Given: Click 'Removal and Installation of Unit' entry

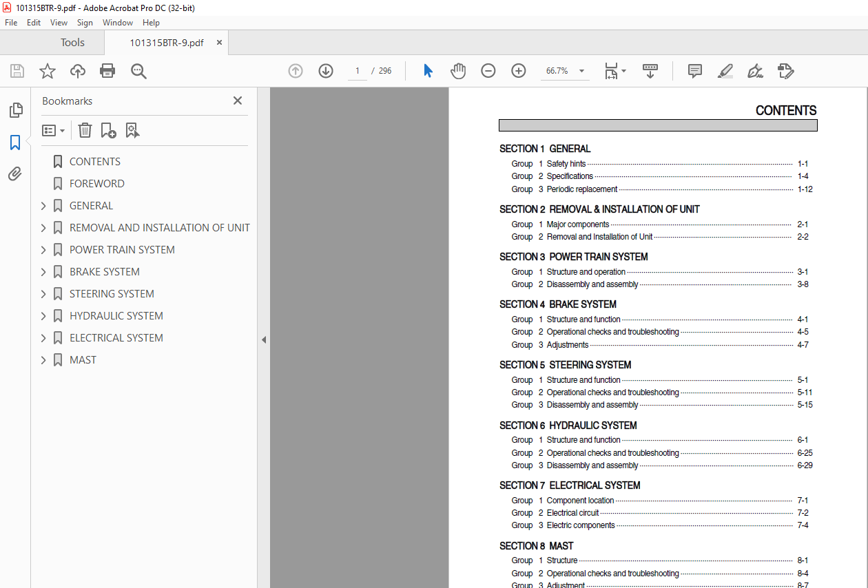Looking at the screenshot, I should click(x=600, y=237).
